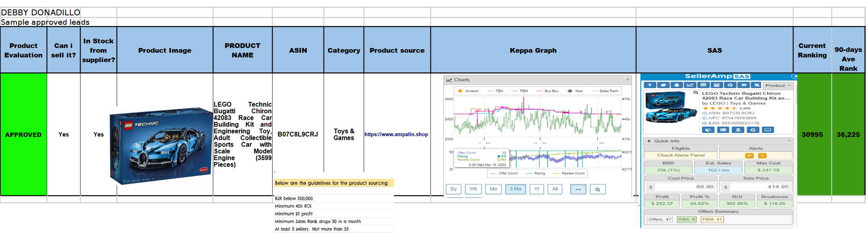Click the shopping cart icon in SAS toolbar

743,85
